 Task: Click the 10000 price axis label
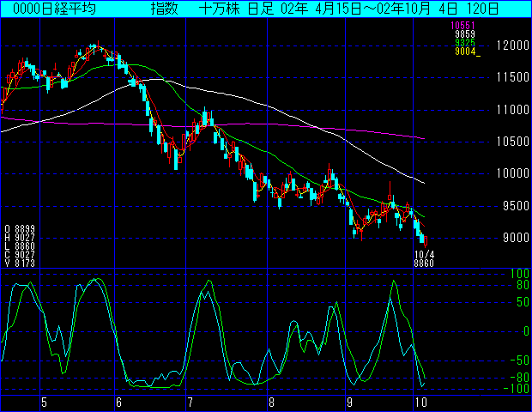click(x=512, y=173)
